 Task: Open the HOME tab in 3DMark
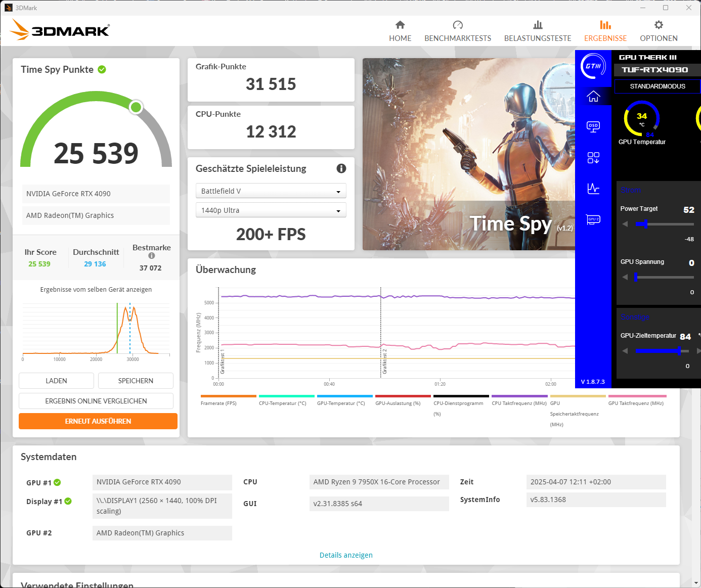[x=400, y=31]
